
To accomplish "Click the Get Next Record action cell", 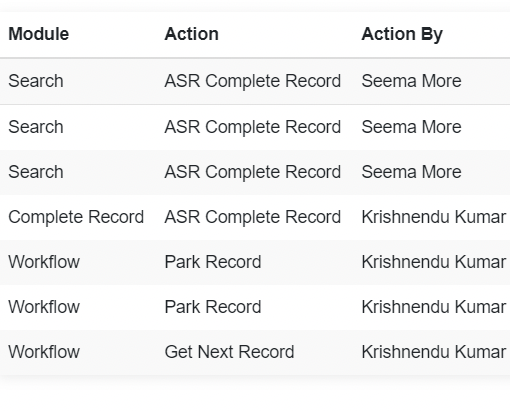I will point(229,352).
